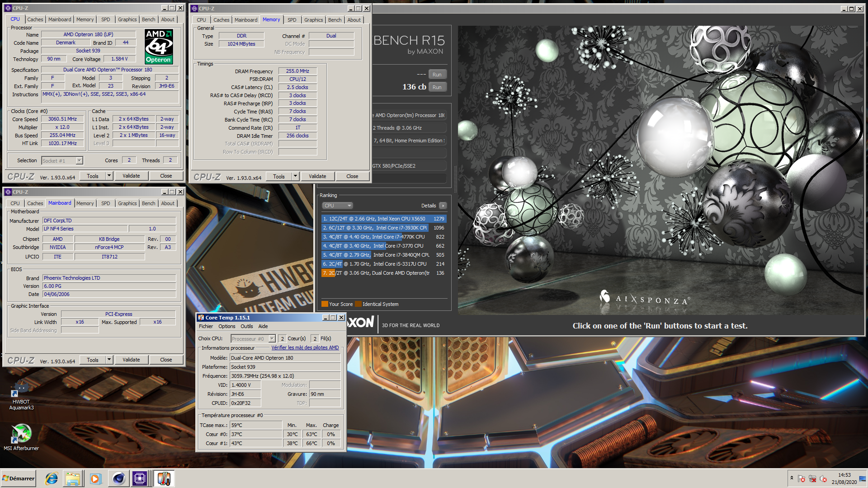Show hidden system tray icons arrow
Image resolution: width=868 pixels, height=488 pixels.
(x=792, y=478)
